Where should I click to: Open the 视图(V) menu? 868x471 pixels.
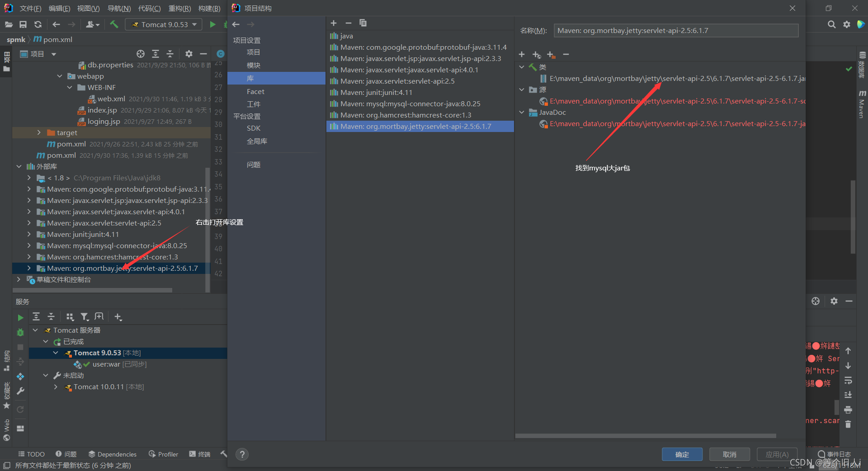[88, 8]
